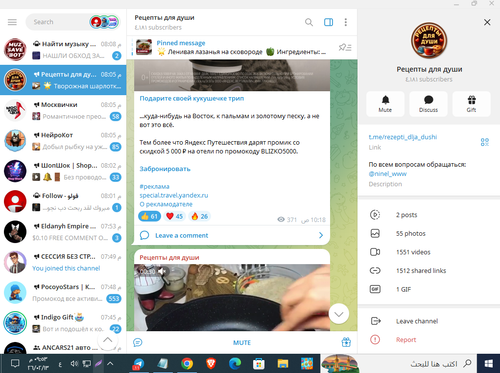Launch Brave browser from the taskbar
500x373 pixels.
[211, 364]
